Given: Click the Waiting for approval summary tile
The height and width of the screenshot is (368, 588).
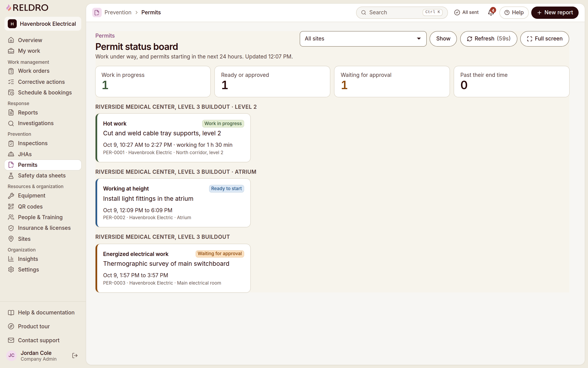Looking at the screenshot, I should point(392,82).
